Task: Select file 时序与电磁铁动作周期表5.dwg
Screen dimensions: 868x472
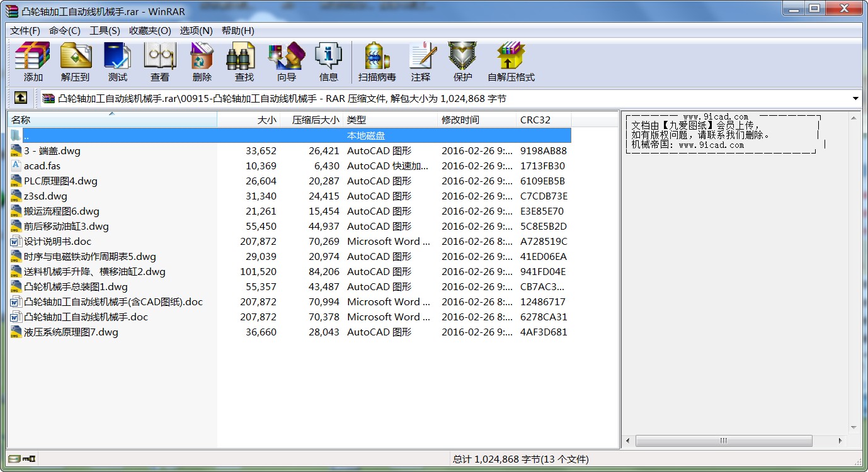Action: click(89, 256)
